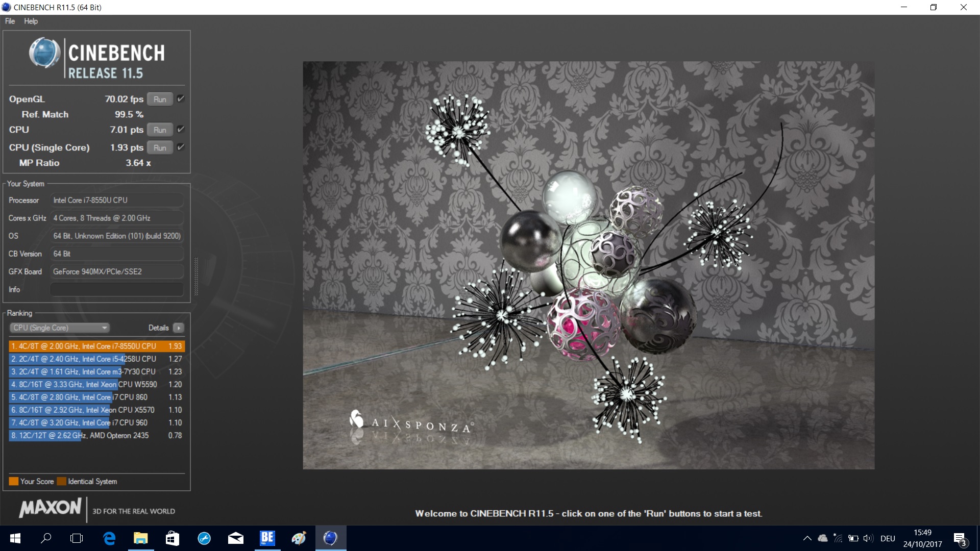Run the OpenGL benchmark
Viewport: 980px width, 551px height.
160,99
